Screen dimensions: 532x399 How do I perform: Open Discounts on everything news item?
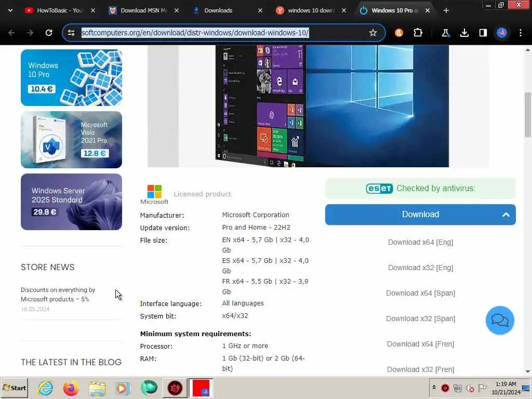pos(58,295)
